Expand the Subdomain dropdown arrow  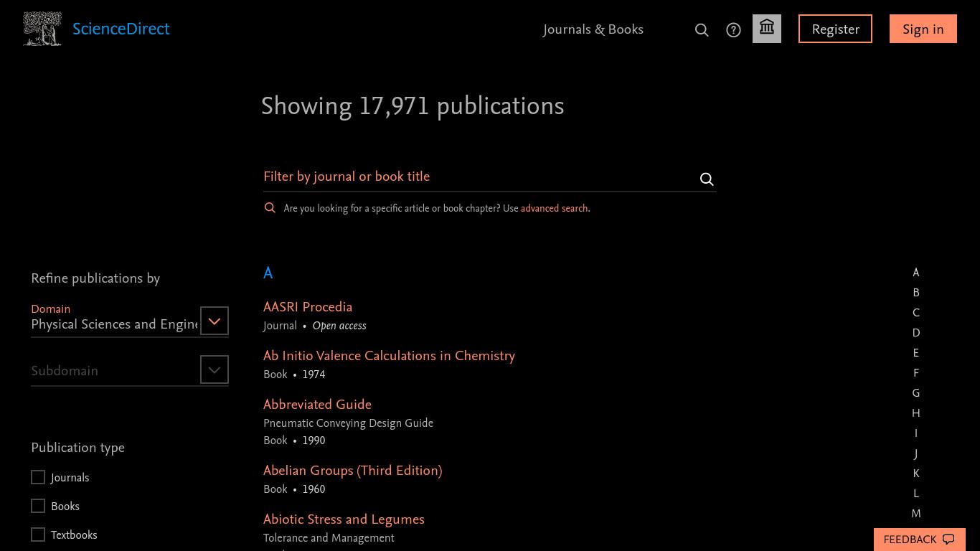coord(214,369)
